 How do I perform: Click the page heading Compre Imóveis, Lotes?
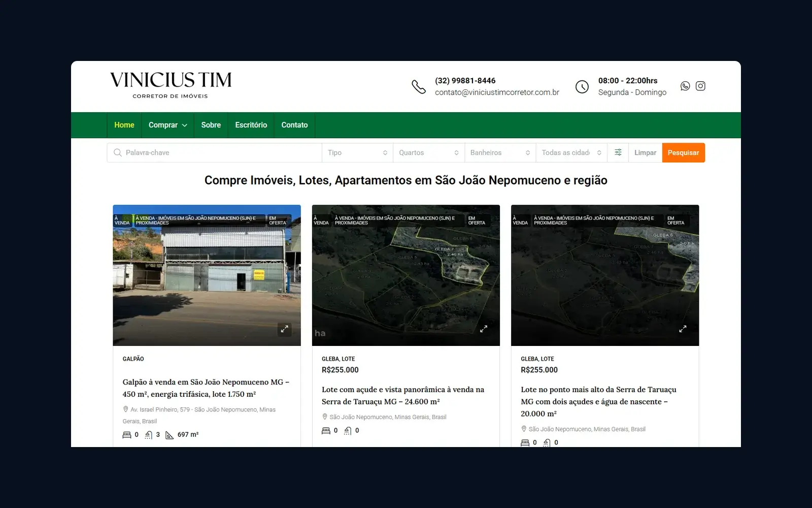(x=406, y=180)
